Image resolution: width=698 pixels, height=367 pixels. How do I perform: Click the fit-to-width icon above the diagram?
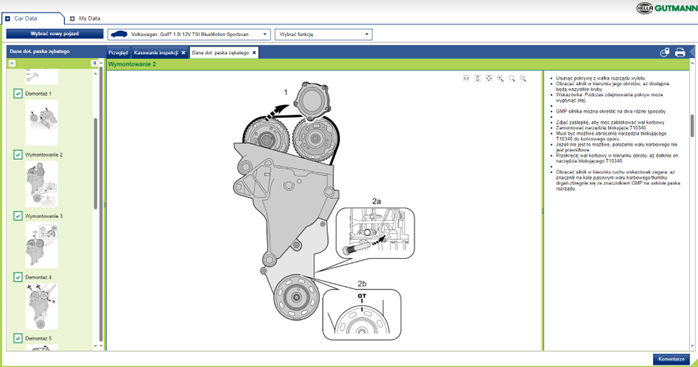(x=466, y=78)
